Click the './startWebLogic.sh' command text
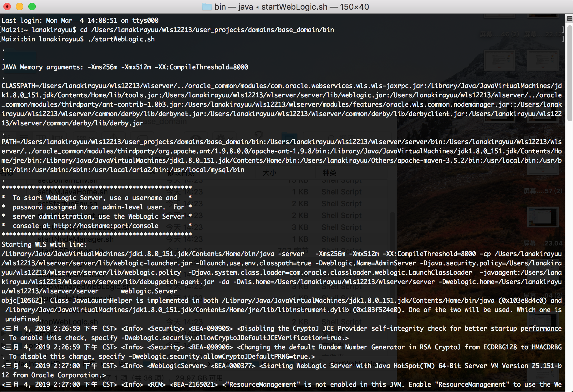Image resolution: width=573 pixels, height=392 pixels. (x=121, y=39)
